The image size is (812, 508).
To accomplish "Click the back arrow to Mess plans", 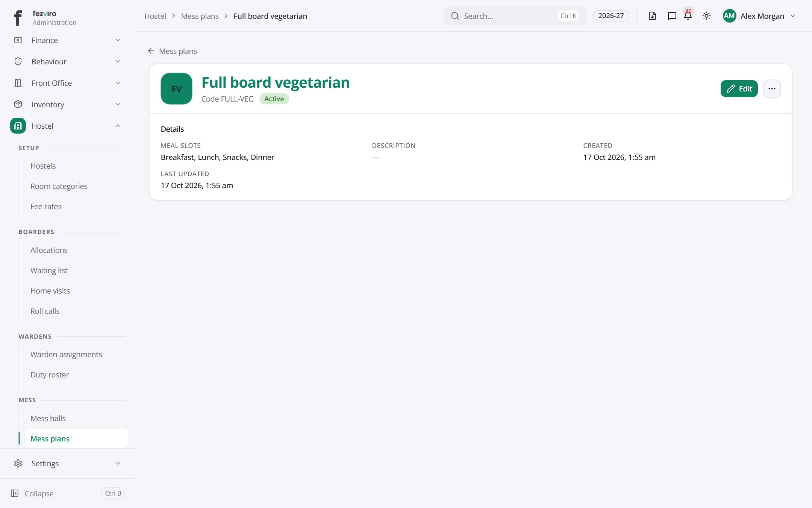I will tap(151, 51).
